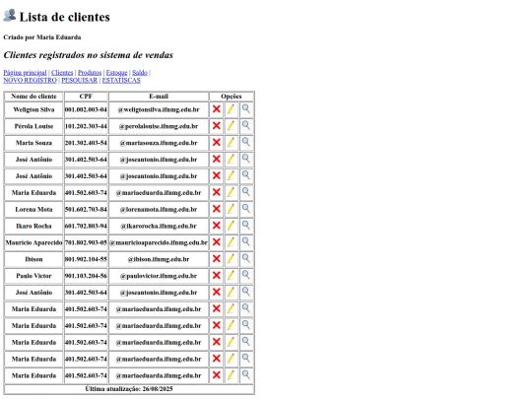
Task: Delete client Ikaro Rocha with red X
Action: [x=217, y=226]
